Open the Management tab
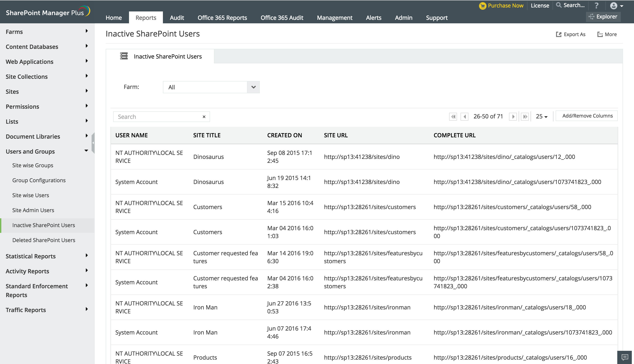634x364 pixels. click(x=334, y=18)
